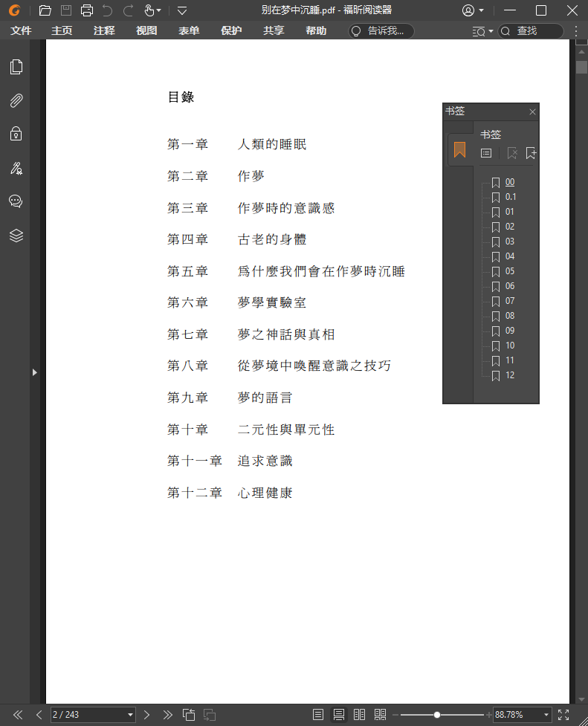
Task: Go to next page arrow button
Action: point(146,715)
